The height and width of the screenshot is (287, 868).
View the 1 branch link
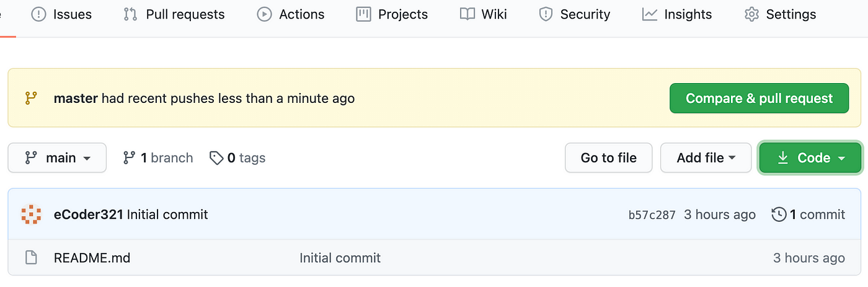[157, 158]
